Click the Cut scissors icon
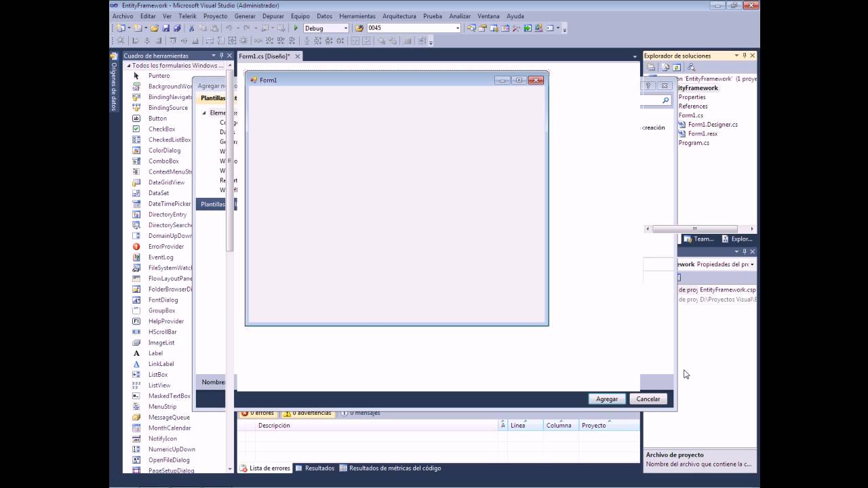Viewport: 868px width, 488px height. (x=192, y=28)
